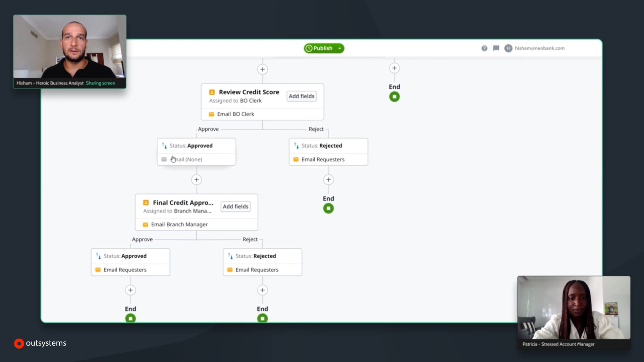Click the plus circle above Review Credit Score
The image size is (644, 362).
(x=263, y=69)
